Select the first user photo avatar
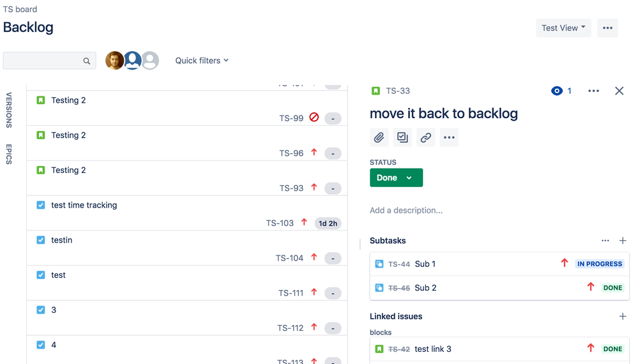638x364 pixels. (114, 61)
